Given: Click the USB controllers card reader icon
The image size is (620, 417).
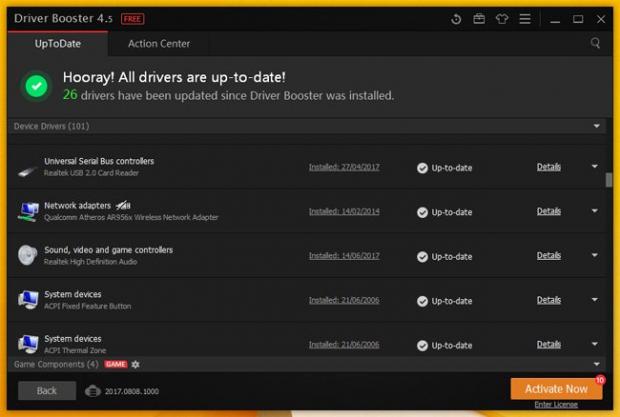Looking at the screenshot, I should tap(27, 169).
